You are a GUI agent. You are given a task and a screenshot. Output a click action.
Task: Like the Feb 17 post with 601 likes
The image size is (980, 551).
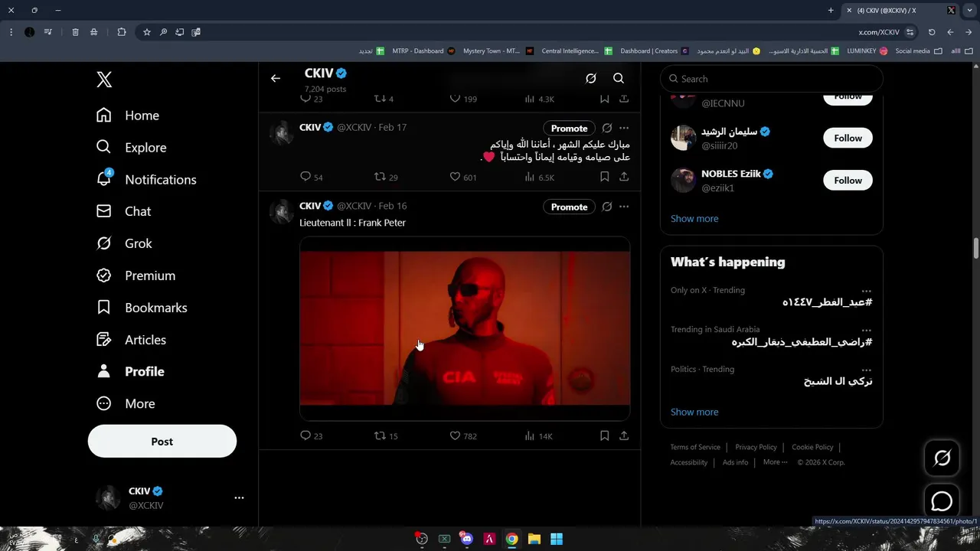[x=462, y=177]
